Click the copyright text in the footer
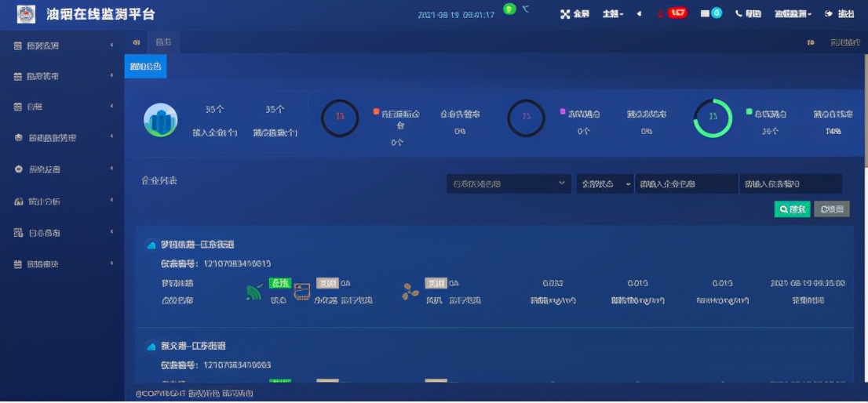Image resolution: width=868 pixels, height=403 pixels. [195, 393]
